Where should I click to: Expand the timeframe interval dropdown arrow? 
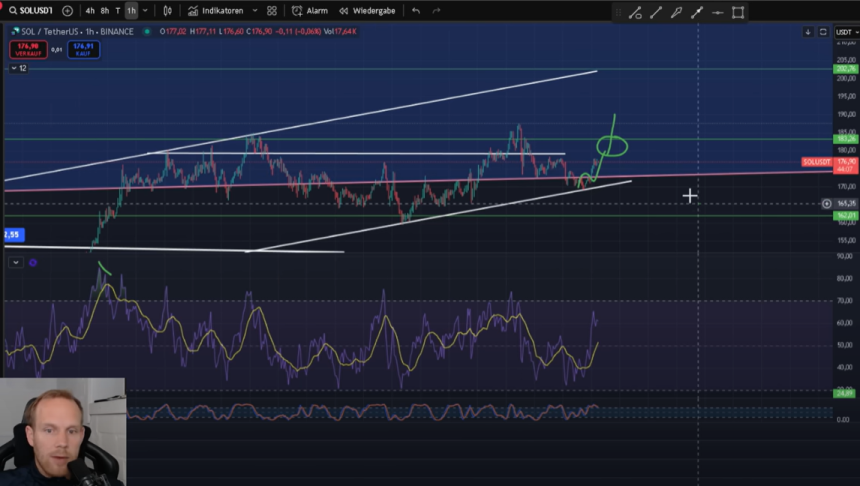[145, 11]
